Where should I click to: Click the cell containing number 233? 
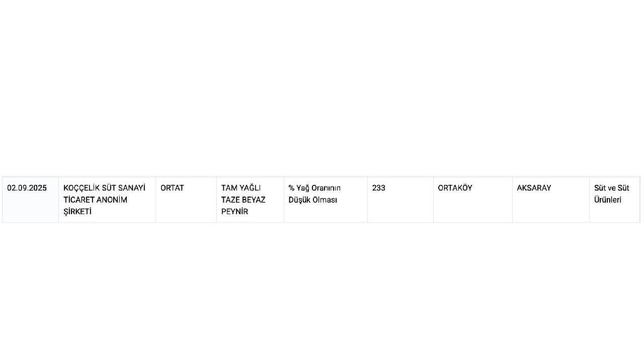(378, 188)
